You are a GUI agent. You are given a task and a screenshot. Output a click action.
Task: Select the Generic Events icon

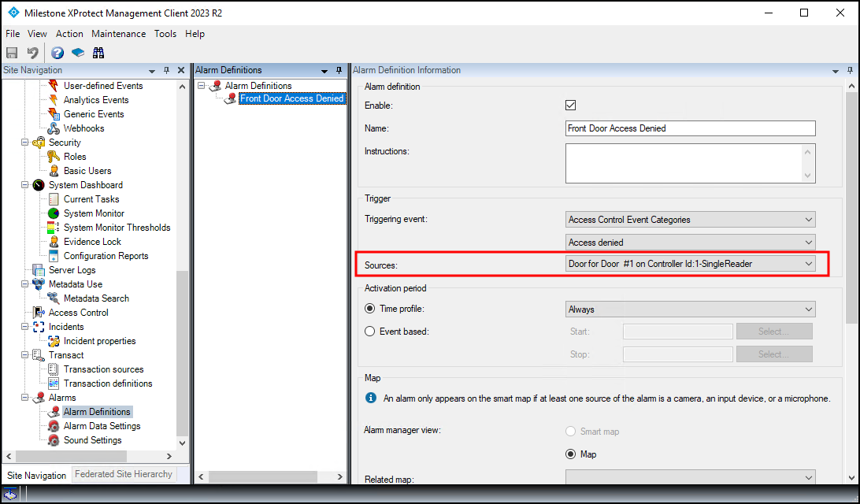pyautogui.click(x=54, y=114)
